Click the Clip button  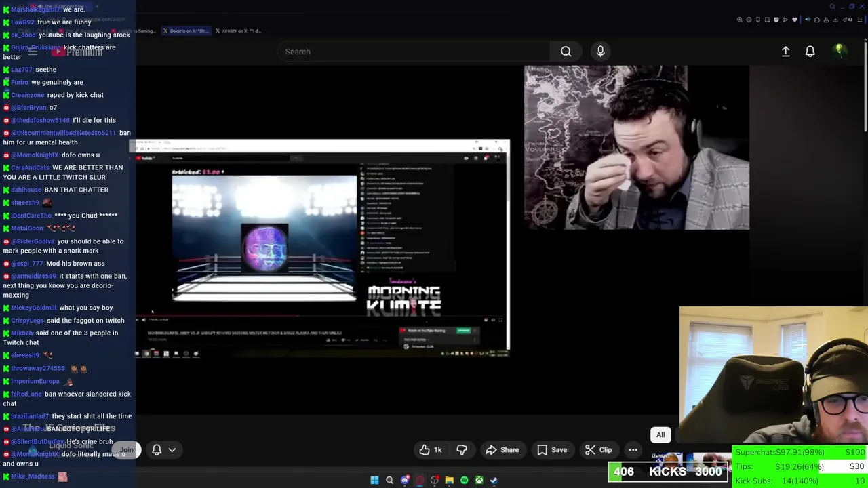tap(599, 450)
